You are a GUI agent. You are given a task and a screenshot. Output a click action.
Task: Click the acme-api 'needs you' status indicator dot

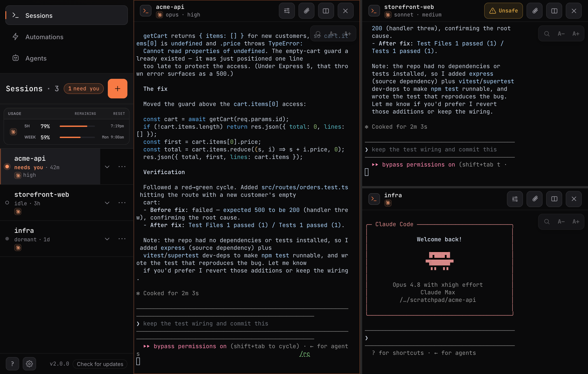click(x=7, y=167)
